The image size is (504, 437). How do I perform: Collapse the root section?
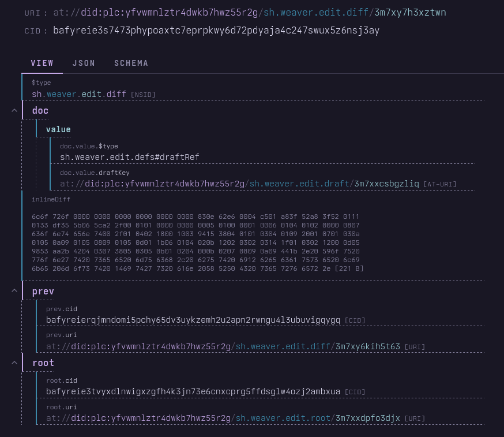(14, 362)
